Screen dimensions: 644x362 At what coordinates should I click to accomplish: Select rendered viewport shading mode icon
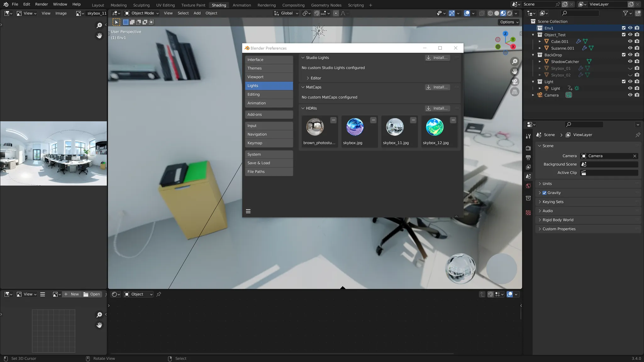point(509,13)
